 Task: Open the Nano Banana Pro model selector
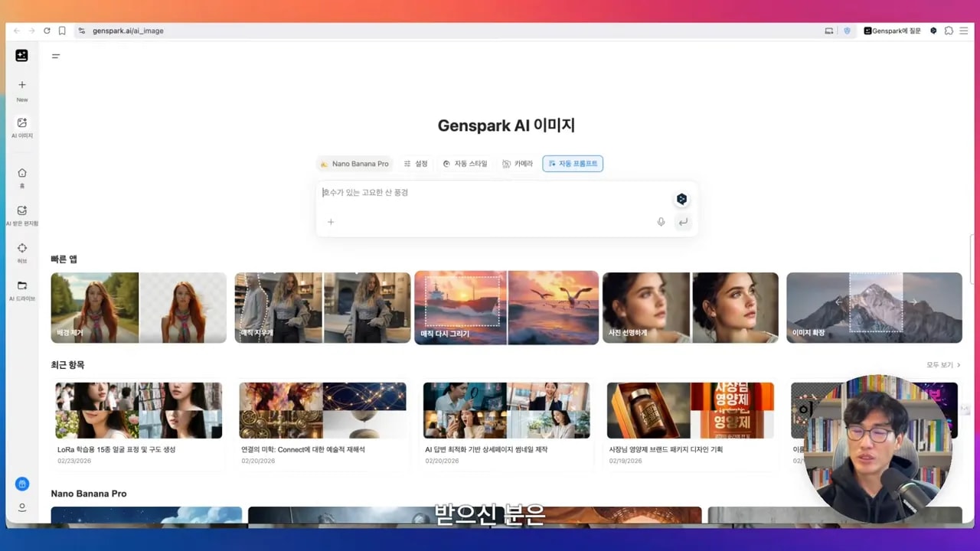354,163
